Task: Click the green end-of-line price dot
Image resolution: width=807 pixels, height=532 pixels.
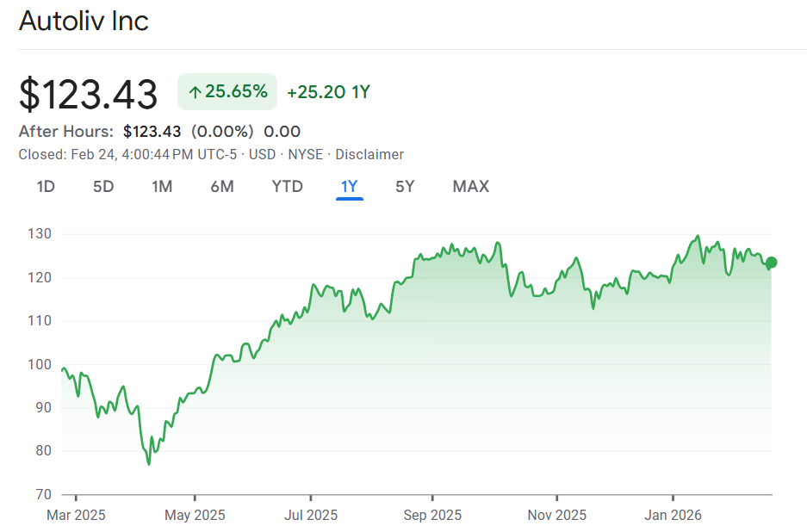Action: pos(772,263)
